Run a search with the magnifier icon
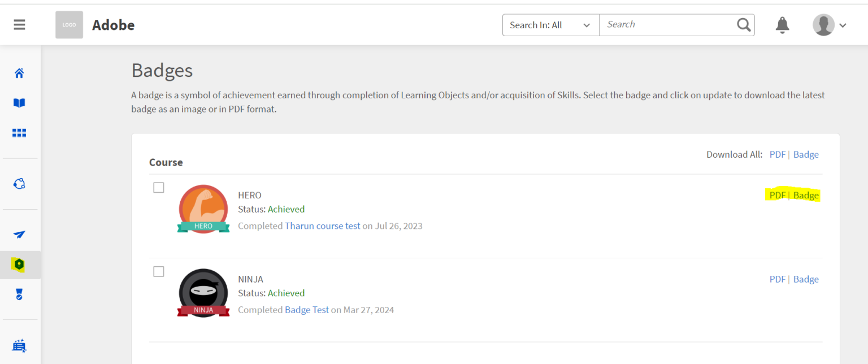 click(743, 24)
